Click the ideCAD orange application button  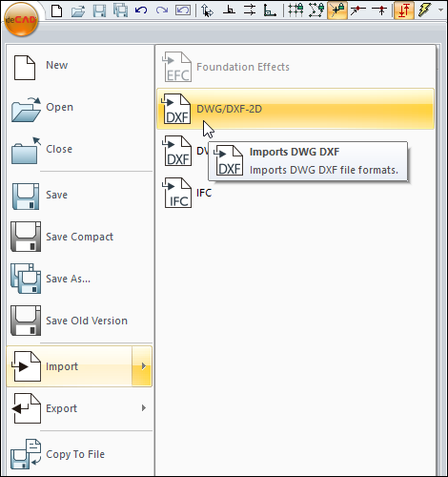click(21, 19)
